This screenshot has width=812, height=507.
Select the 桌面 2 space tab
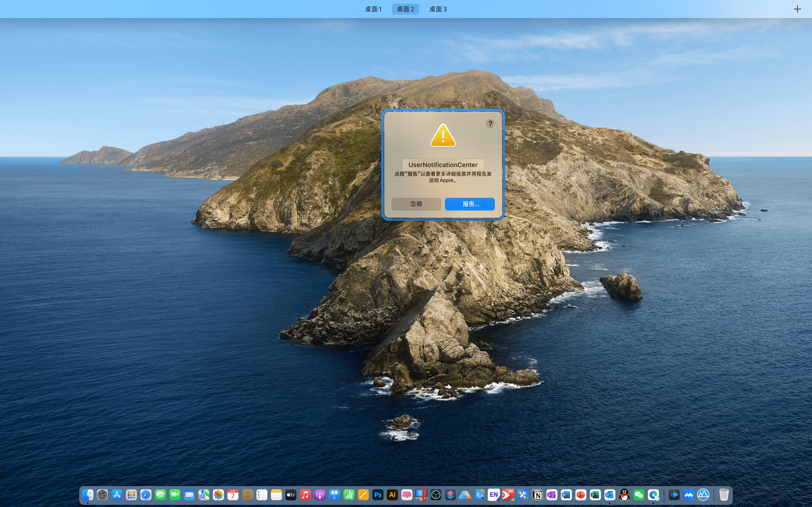[x=405, y=9]
